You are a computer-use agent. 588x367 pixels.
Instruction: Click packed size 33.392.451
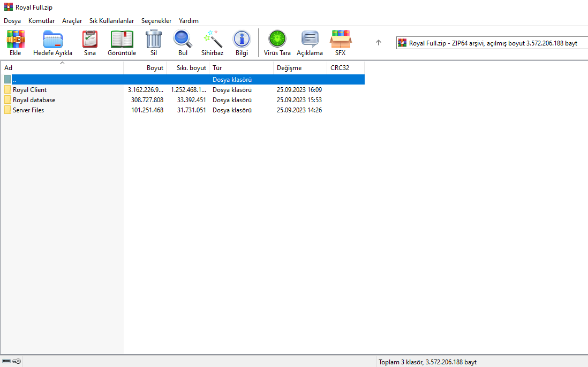(x=192, y=100)
